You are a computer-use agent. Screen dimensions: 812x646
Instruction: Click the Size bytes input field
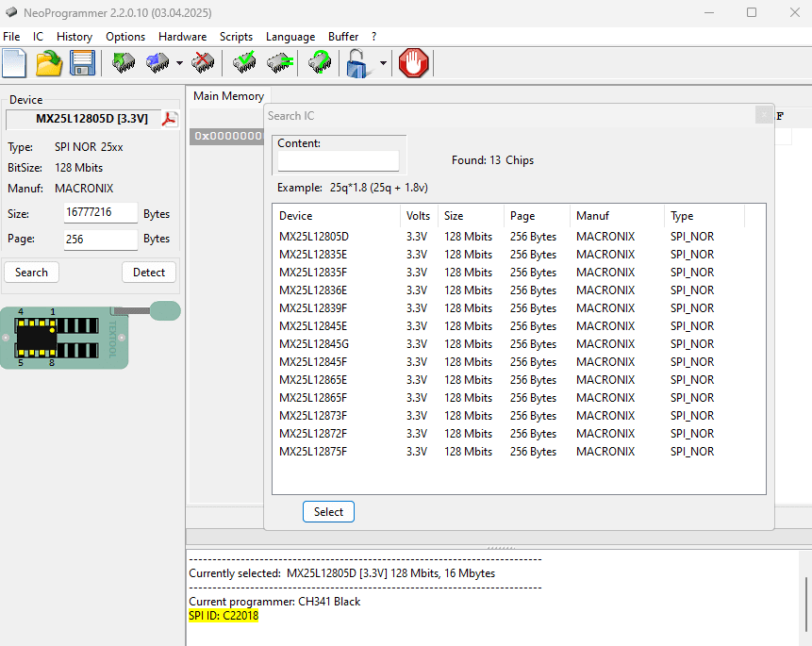pos(101,212)
